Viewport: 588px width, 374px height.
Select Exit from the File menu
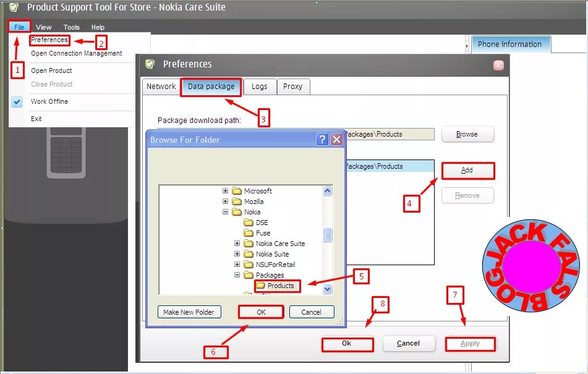click(36, 119)
